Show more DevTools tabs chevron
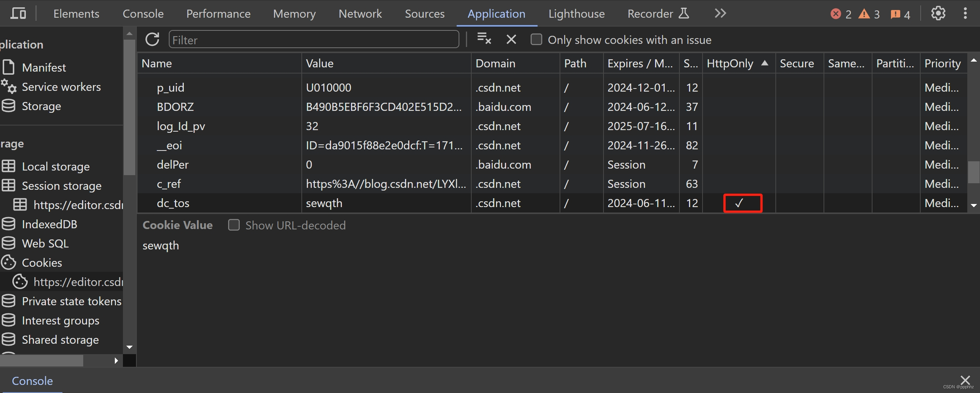This screenshot has height=393, width=980. (720, 13)
